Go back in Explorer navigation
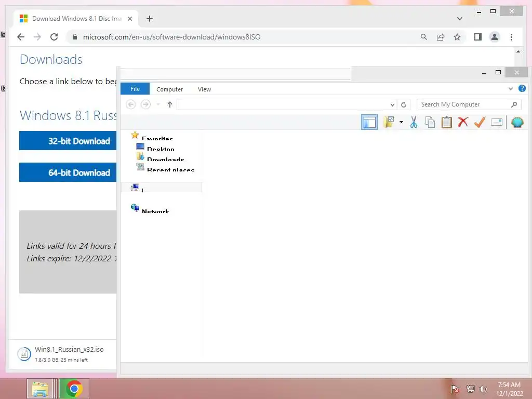The width and height of the screenshot is (532, 399). click(130, 104)
